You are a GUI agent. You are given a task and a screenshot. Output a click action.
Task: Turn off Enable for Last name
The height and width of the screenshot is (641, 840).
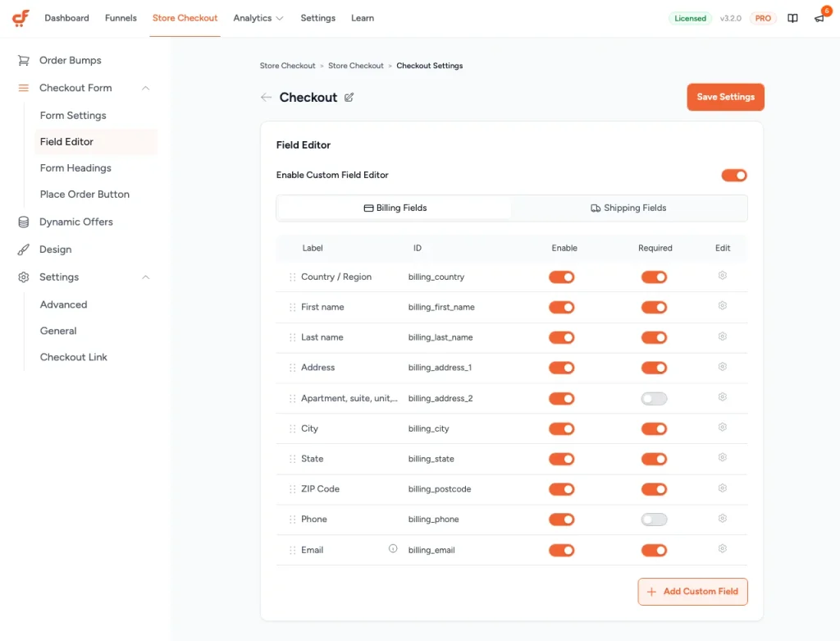pos(561,337)
